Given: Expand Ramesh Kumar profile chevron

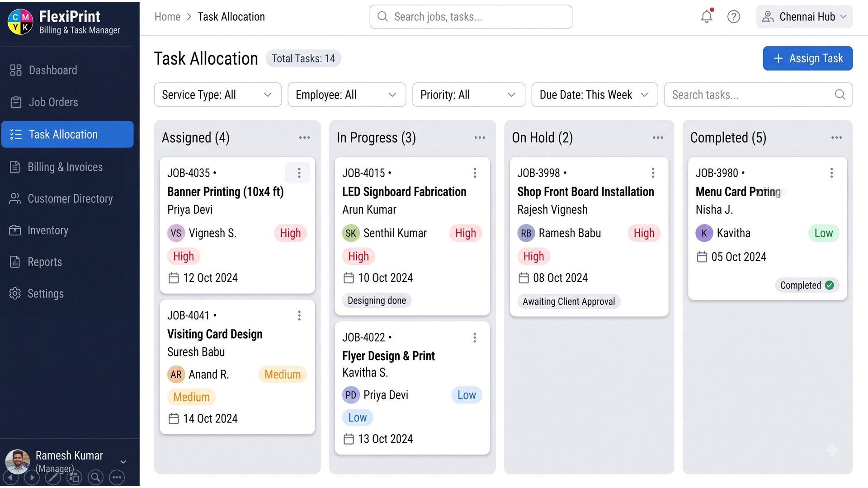Looking at the screenshot, I should click(x=123, y=462).
